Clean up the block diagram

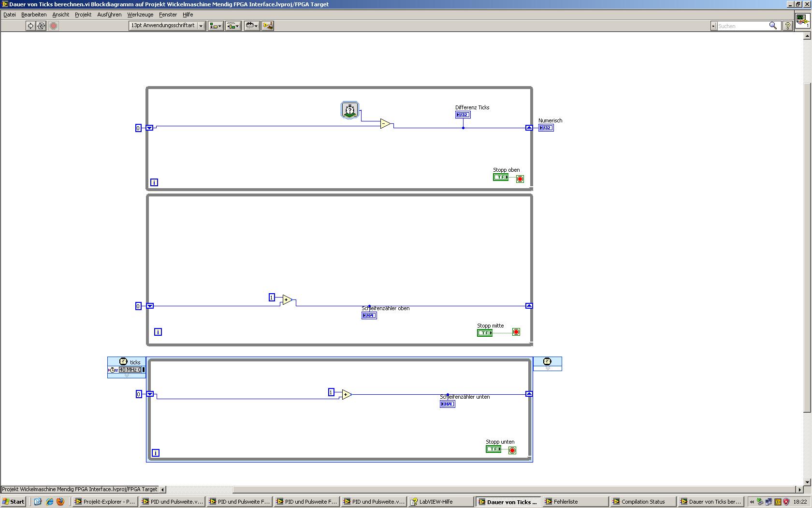coord(268,26)
